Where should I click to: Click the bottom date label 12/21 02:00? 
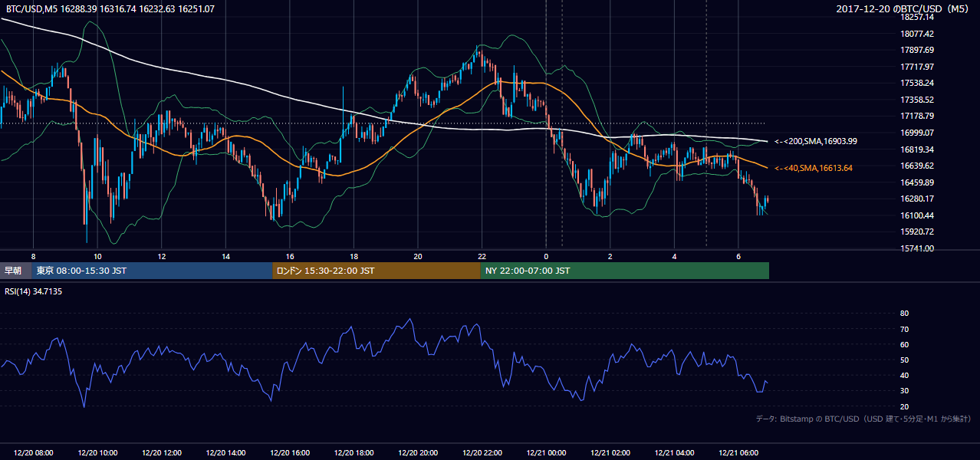(x=610, y=453)
